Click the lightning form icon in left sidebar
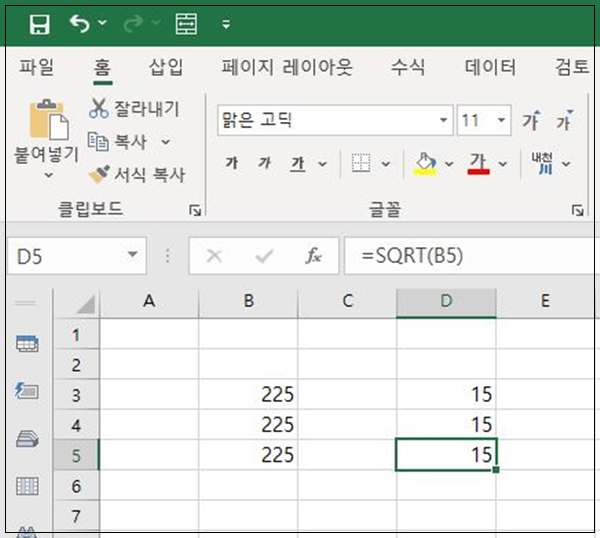This screenshot has width=600, height=538. [26, 391]
